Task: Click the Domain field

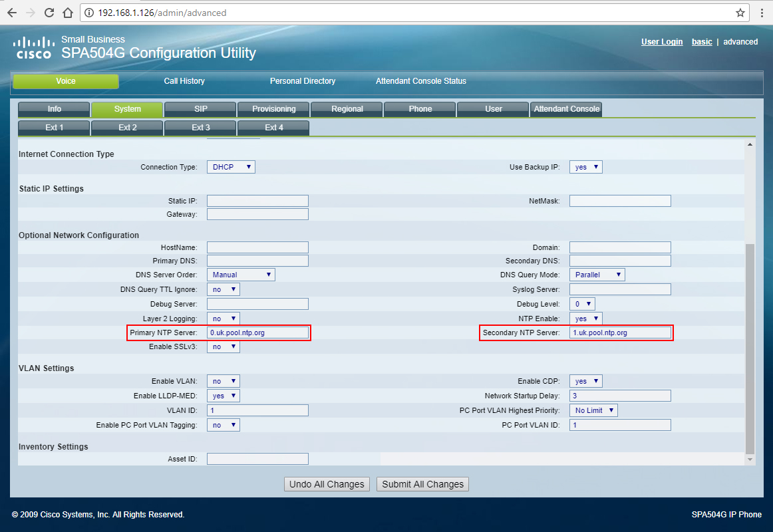Action: tap(620, 247)
